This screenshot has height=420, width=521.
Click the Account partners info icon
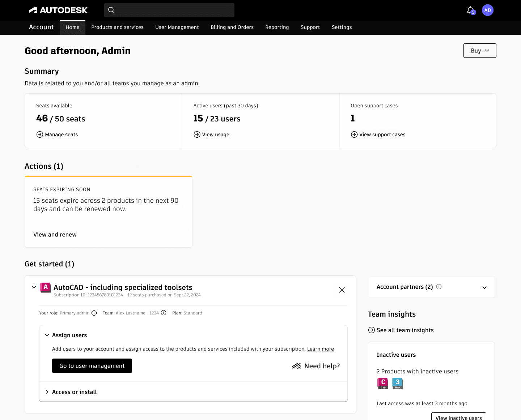439,287
